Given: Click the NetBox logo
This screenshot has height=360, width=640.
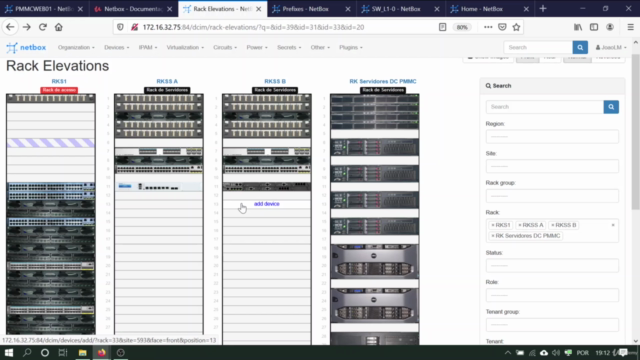Looking at the screenshot, I should click(26, 47).
